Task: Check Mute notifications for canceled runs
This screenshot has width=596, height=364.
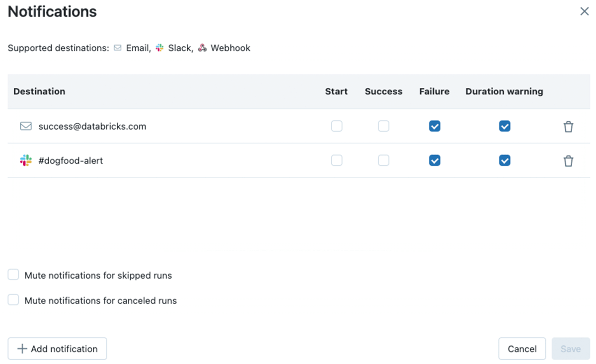Action: 13,300
